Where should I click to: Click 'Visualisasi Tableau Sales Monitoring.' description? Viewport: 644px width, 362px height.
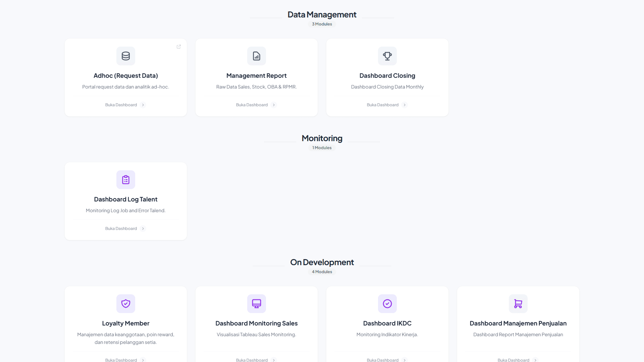point(257,335)
